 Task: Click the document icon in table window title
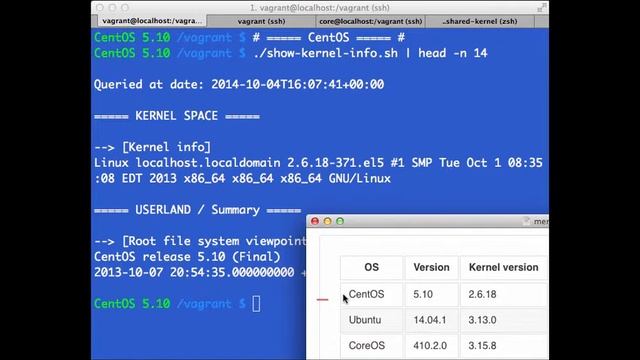(527, 221)
